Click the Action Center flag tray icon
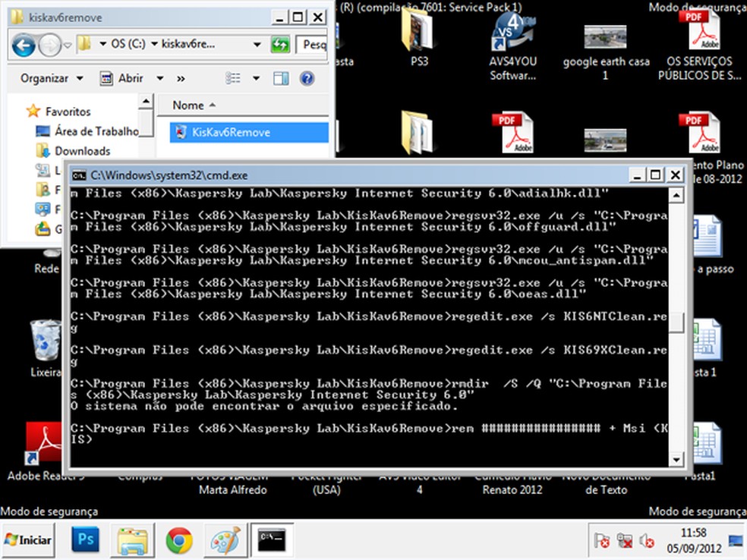747x560 pixels. (601, 540)
